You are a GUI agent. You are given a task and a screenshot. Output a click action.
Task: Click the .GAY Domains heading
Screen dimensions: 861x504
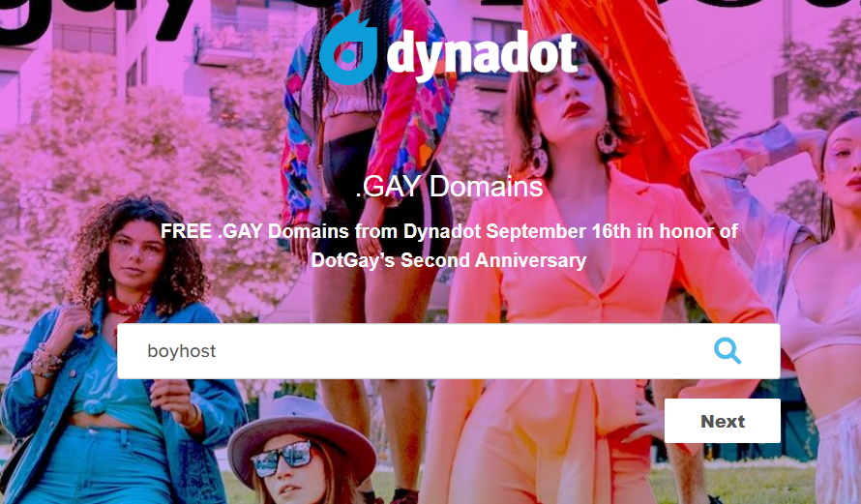pos(449,187)
